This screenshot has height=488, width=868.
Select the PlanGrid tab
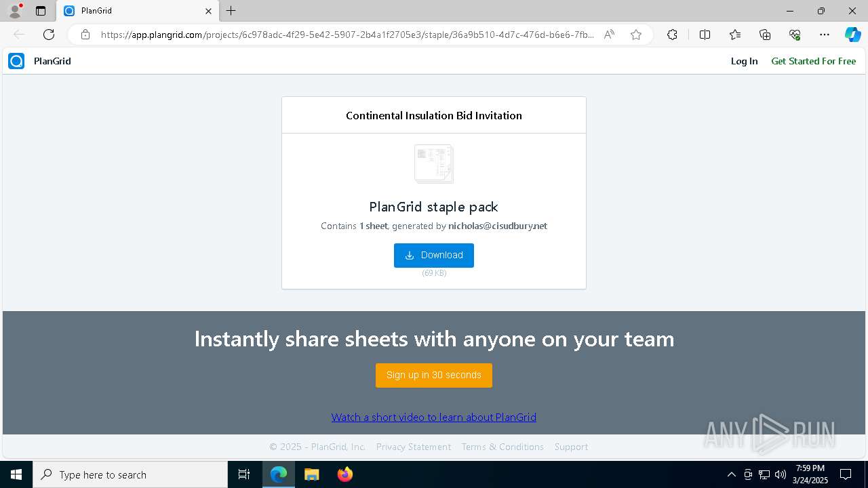coord(138,11)
